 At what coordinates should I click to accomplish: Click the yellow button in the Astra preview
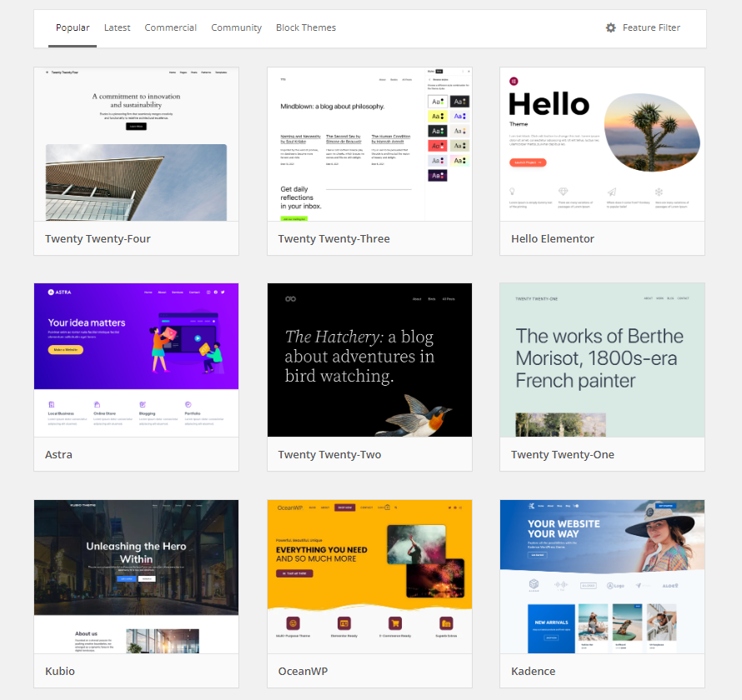click(x=65, y=349)
